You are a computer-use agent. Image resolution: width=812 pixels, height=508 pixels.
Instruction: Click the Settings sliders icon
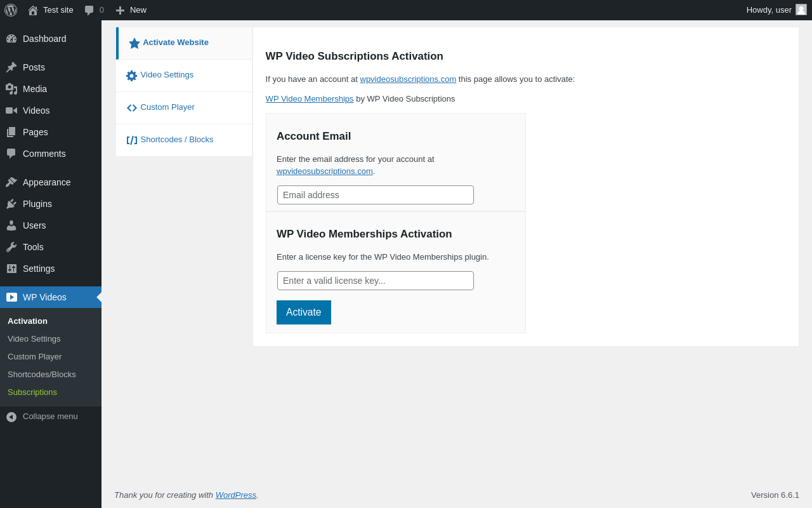[11, 269]
